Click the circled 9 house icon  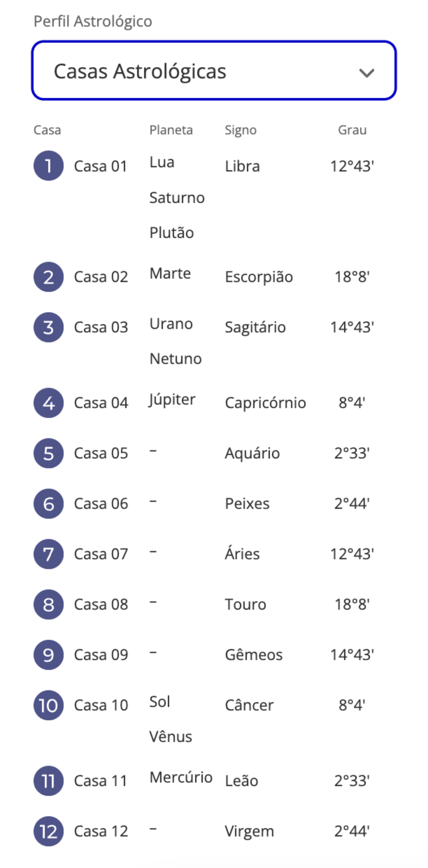coord(48,655)
